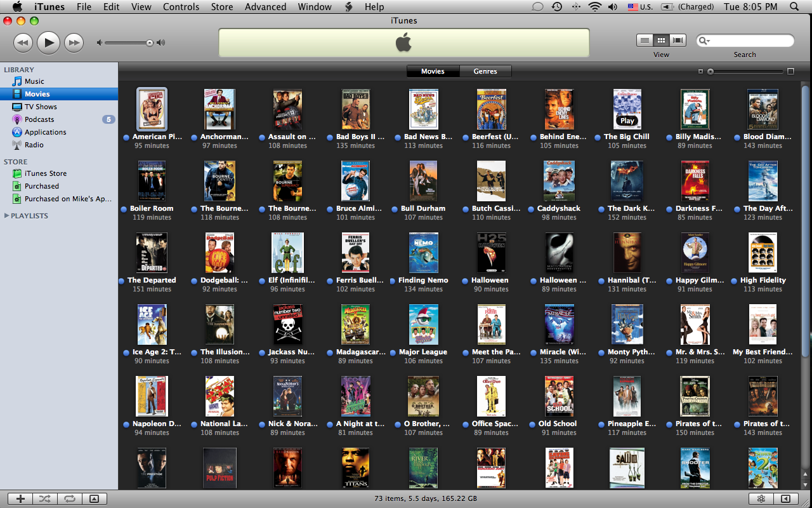The image size is (812, 508).
Task: Click Play on The Big Chill
Action: pyautogui.click(x=627, y=121)
